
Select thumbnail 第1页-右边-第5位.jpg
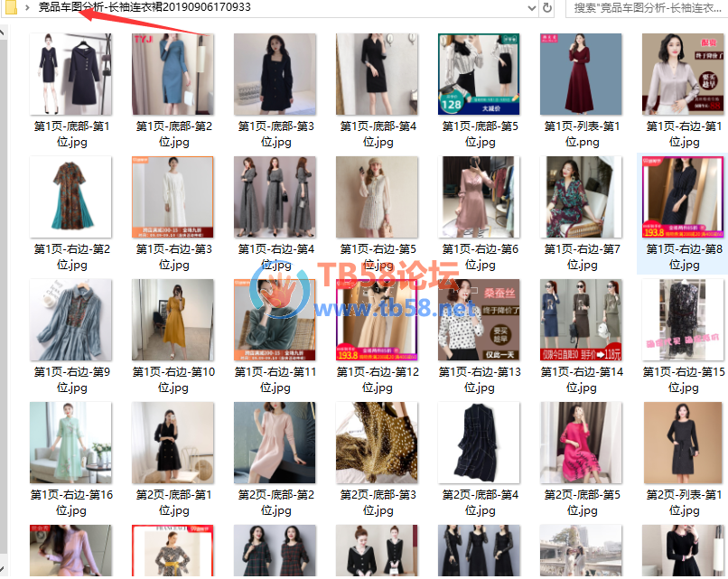tap(377, 197)
